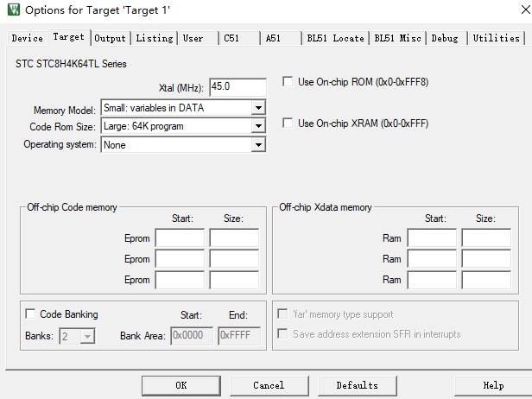The image size is (532, 399).
Task: Expand the Memory Model dropdown
Action: (258, 108)
